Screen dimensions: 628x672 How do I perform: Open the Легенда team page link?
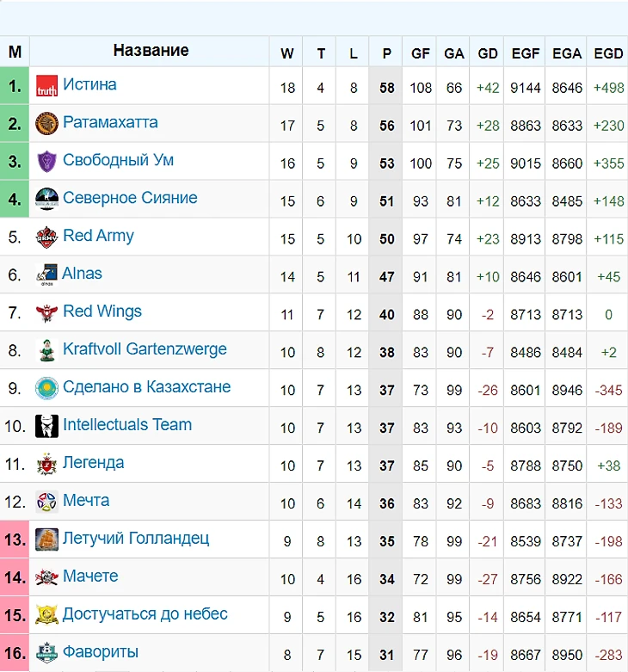click(x=94, y=462)
